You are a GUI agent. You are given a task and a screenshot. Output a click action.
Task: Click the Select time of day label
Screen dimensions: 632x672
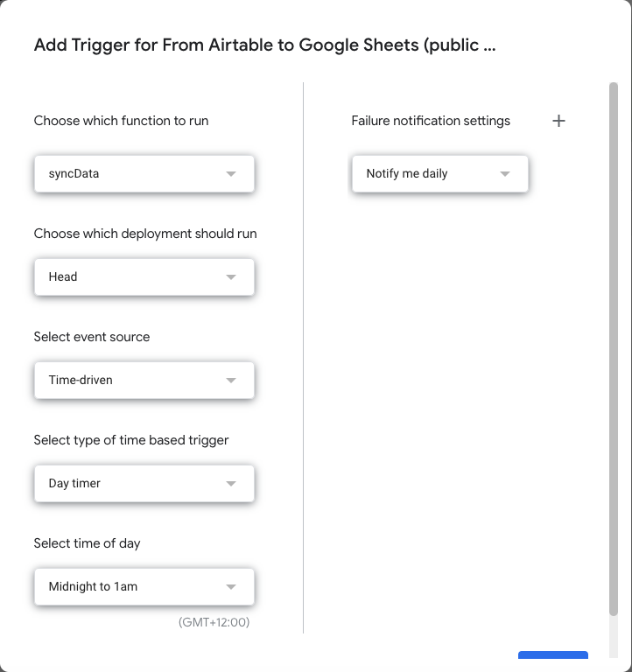87,543
